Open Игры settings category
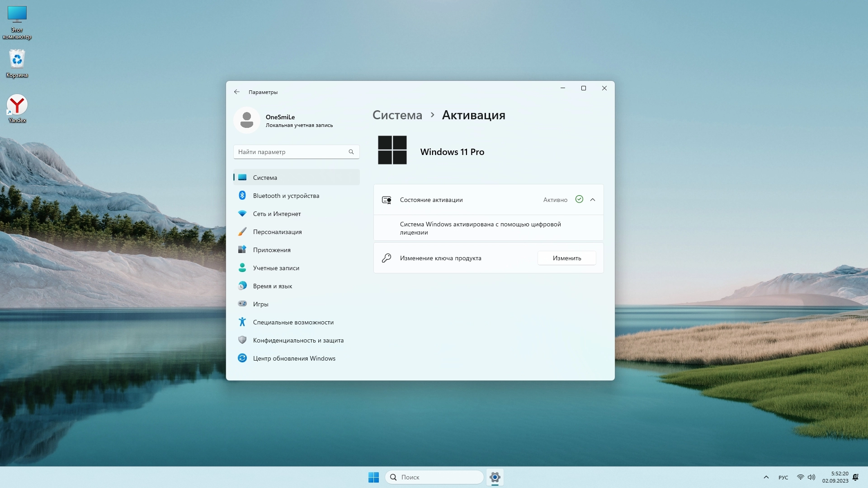 point(260,304)
